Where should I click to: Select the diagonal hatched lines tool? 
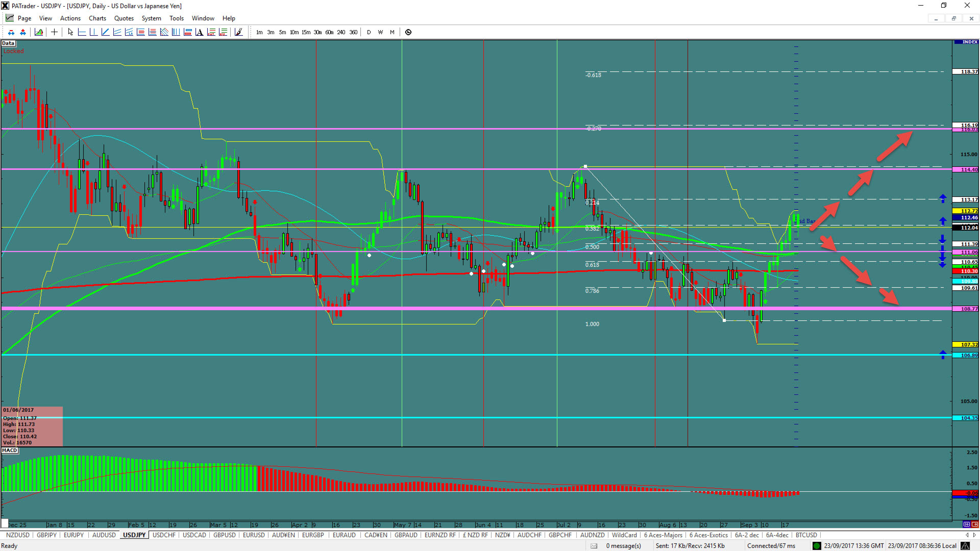(x=164, y=32)
